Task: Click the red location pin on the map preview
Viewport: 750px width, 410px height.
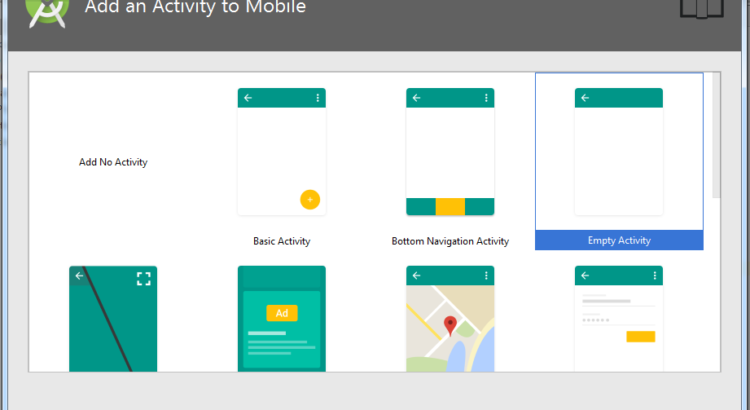Action: [x=450, y=324]
